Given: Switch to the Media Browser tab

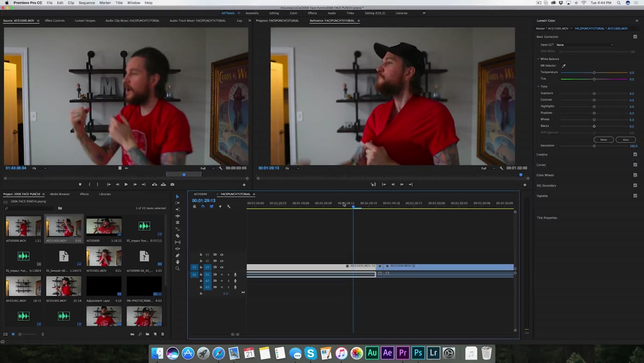Looking at the screenshot, I should pos(60,194).
